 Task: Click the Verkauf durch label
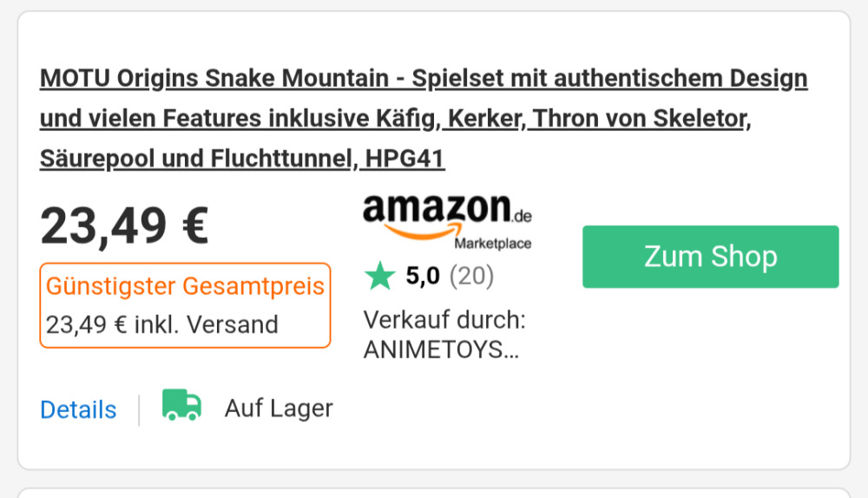(x=444, y=320)
